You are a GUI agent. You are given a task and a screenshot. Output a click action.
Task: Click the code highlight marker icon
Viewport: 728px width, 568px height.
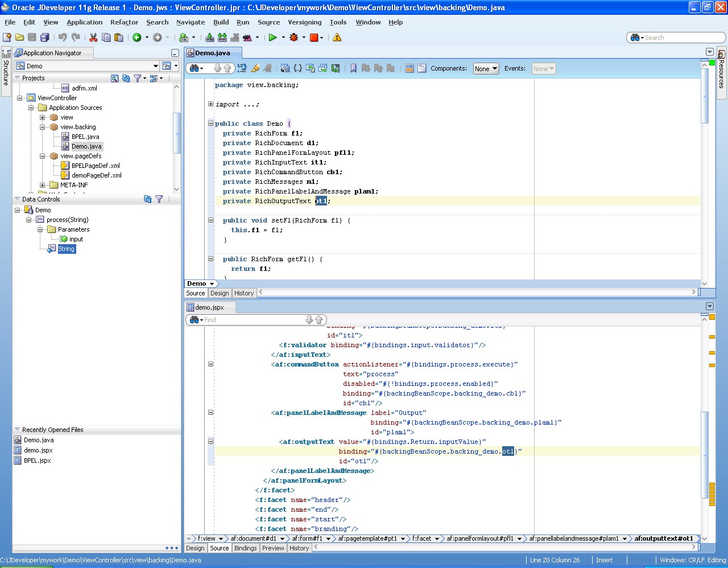(x=255, y=68)
